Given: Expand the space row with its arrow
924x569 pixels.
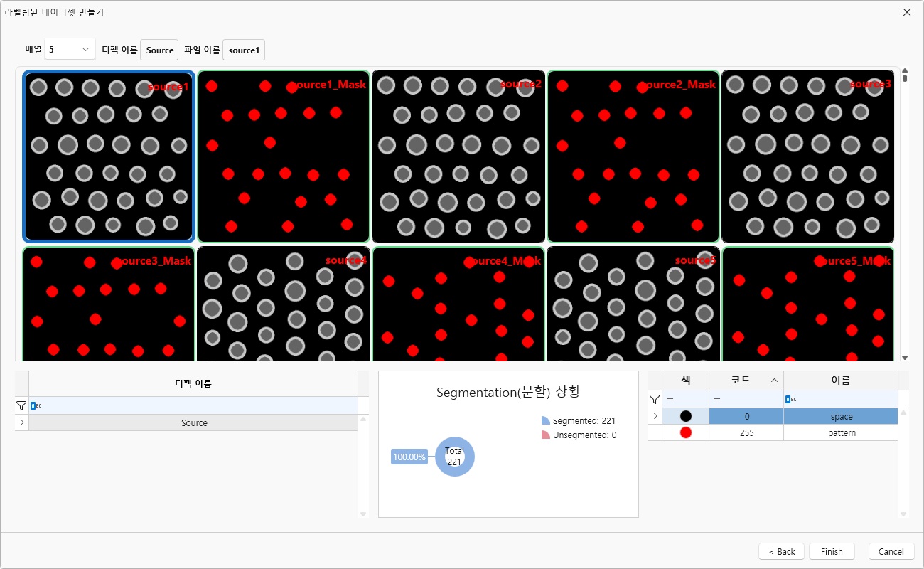Looking at the screenshot, I should (x=654, y=416).
